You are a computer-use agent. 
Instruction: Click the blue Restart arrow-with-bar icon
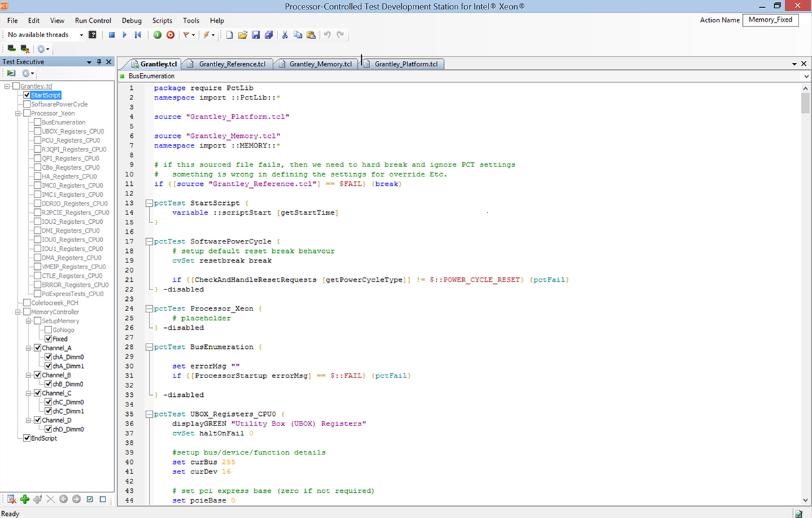(x=138, y=34)
